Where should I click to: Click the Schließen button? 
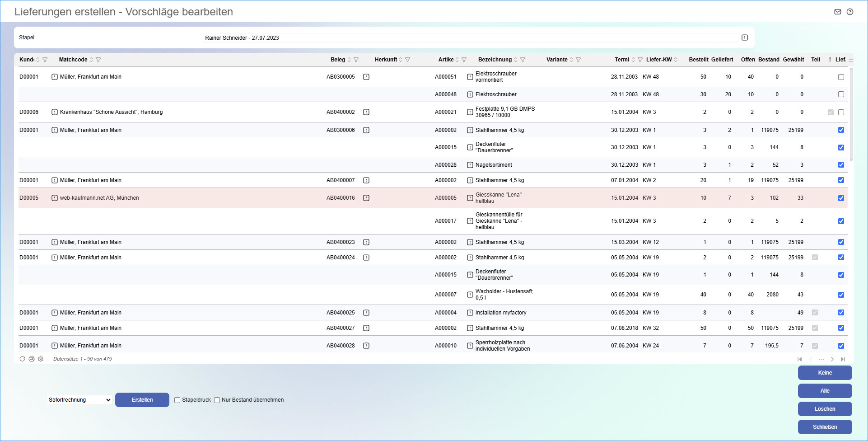[x=825, y=427]
